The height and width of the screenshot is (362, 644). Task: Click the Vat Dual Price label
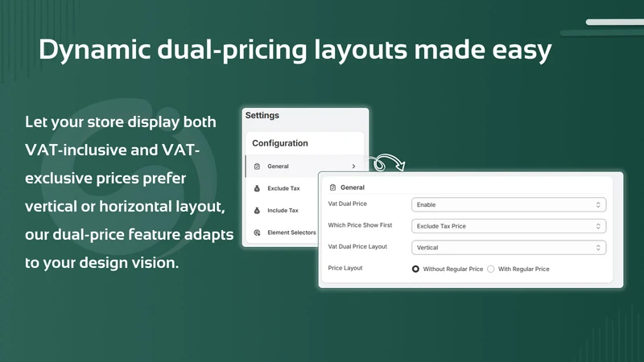point(348,204)
